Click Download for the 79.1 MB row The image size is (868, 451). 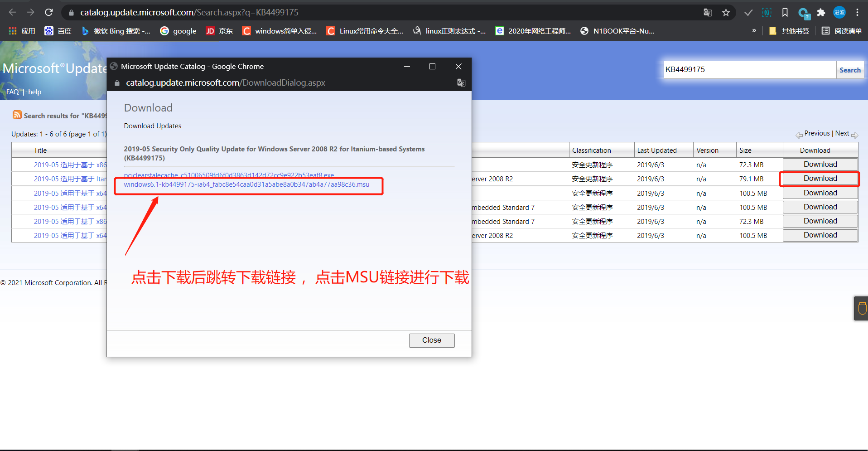point(820,179)
